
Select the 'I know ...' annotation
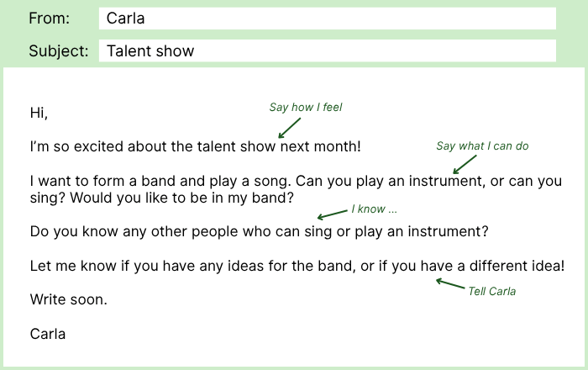coord(374,209)
